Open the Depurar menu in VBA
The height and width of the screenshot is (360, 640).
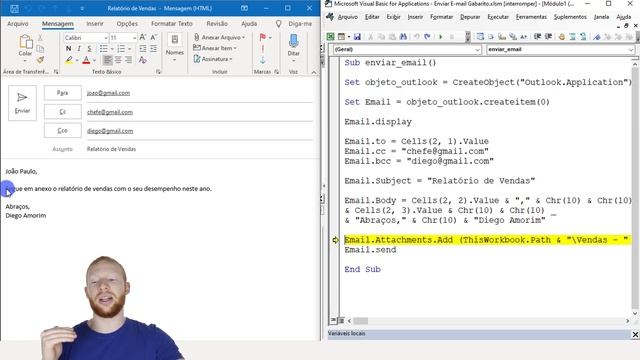pyautogui.click(x=470, y=17)
